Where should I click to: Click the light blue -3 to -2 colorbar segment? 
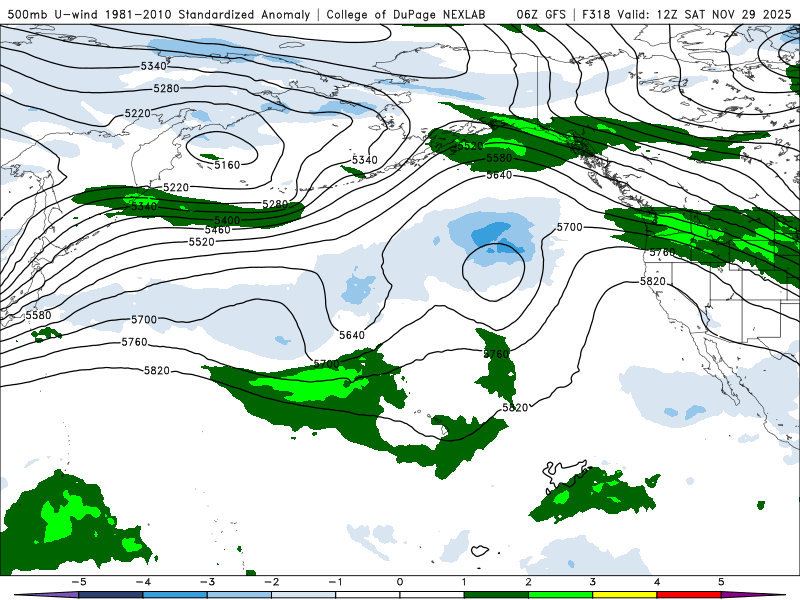(x=239, y=595)
